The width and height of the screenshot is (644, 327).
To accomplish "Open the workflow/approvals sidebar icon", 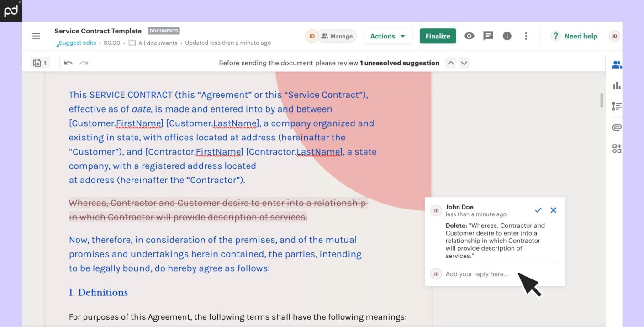I will click(617, 106).
